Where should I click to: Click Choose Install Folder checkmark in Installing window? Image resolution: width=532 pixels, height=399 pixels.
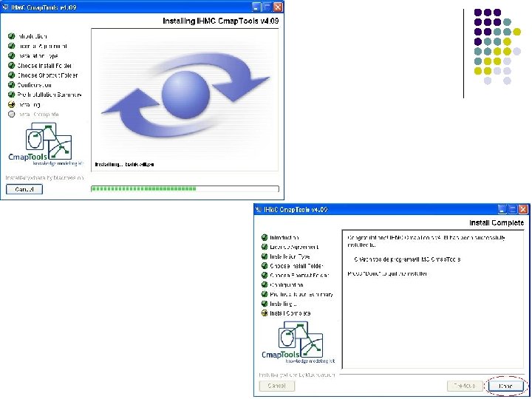coord(12,66)
